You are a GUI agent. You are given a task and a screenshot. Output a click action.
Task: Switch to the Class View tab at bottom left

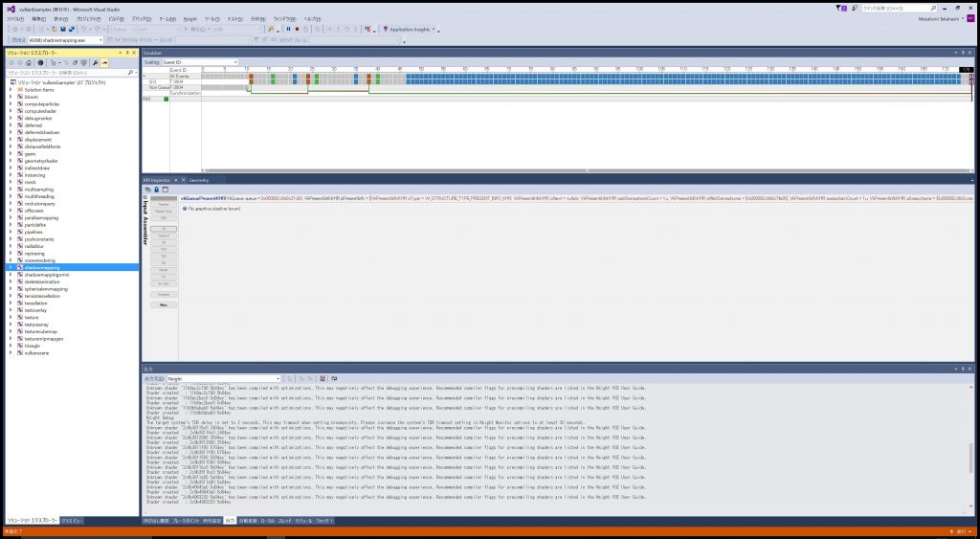point(72,521)
